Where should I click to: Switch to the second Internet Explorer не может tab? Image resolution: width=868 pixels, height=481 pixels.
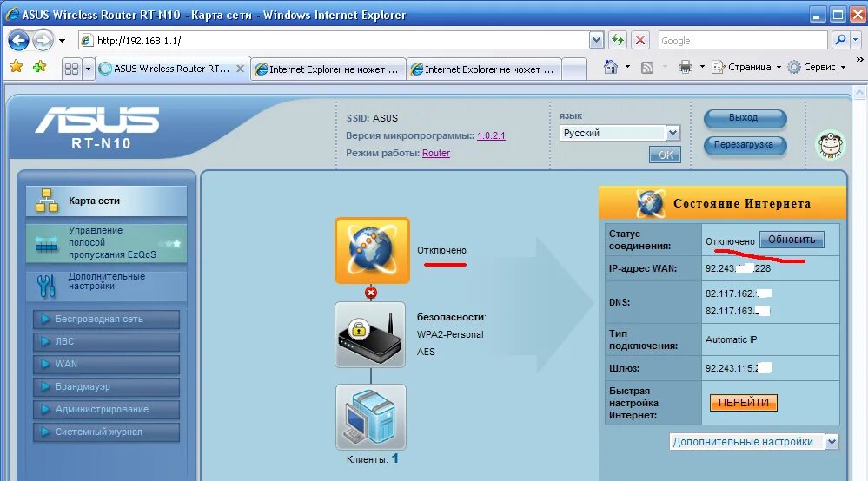coord(483,69)
